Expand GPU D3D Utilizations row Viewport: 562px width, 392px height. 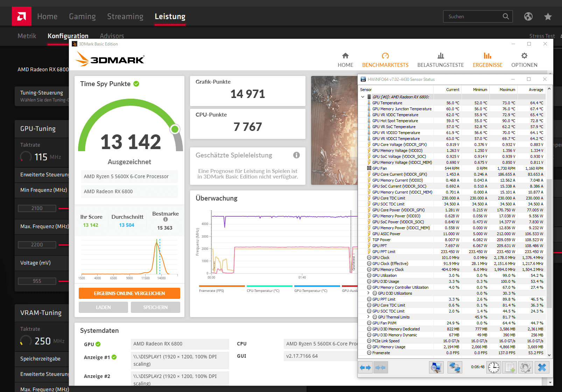click(x=368, y=293)
